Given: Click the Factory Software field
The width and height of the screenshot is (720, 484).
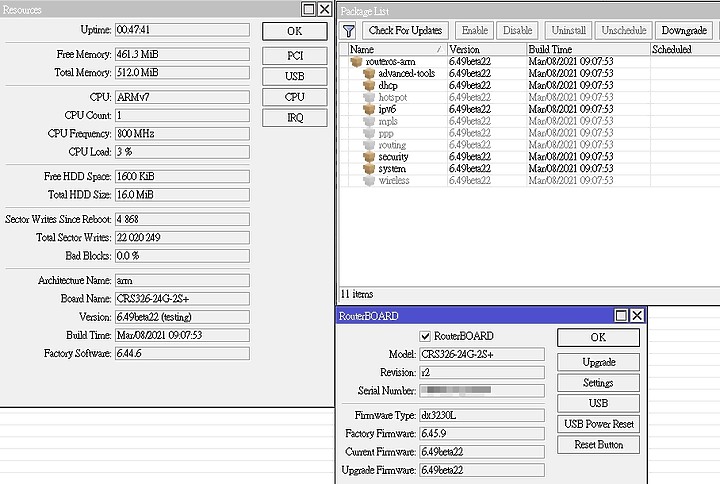Looking at the screenshot, I should [182, 354].
